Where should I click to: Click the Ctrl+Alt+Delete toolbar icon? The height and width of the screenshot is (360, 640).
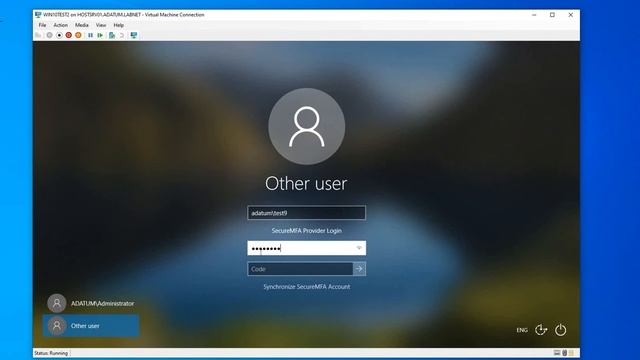[38, 36]
